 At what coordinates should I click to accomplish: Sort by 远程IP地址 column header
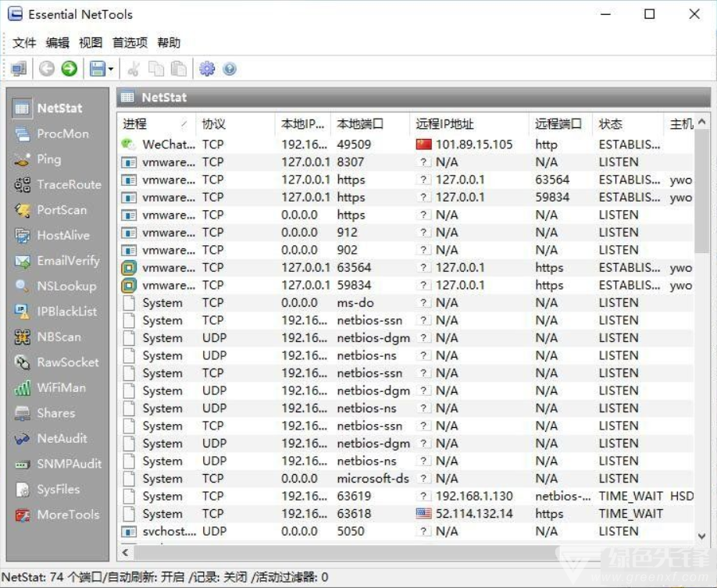coord(469,124)
